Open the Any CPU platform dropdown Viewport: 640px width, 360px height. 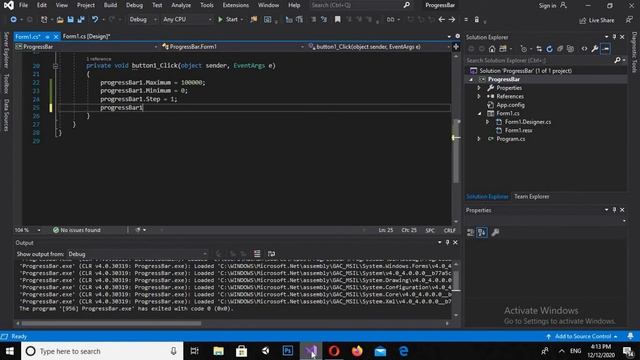(x=187, y=19)
